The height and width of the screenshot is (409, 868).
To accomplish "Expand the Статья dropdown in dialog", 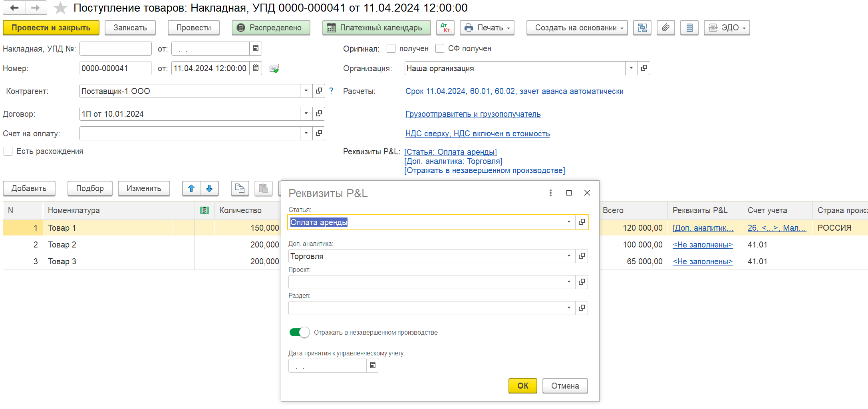I will pyautogui.click(x=569, y=222).
